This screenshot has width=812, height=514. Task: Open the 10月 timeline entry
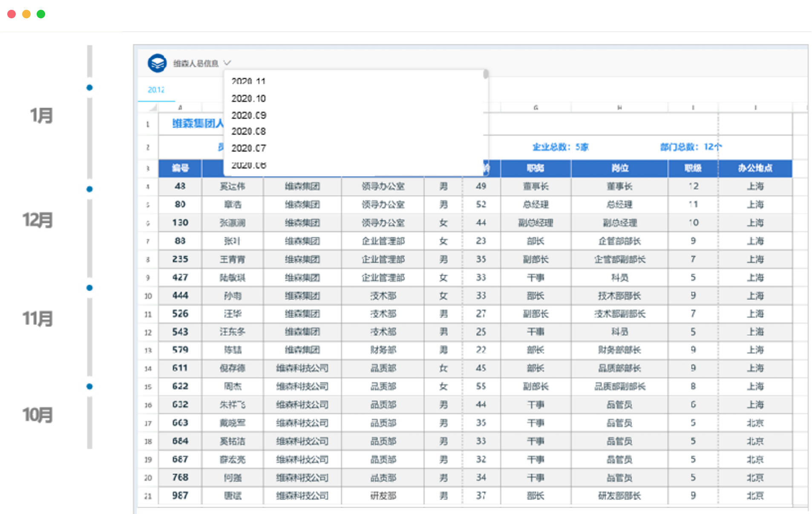[38, 415]
